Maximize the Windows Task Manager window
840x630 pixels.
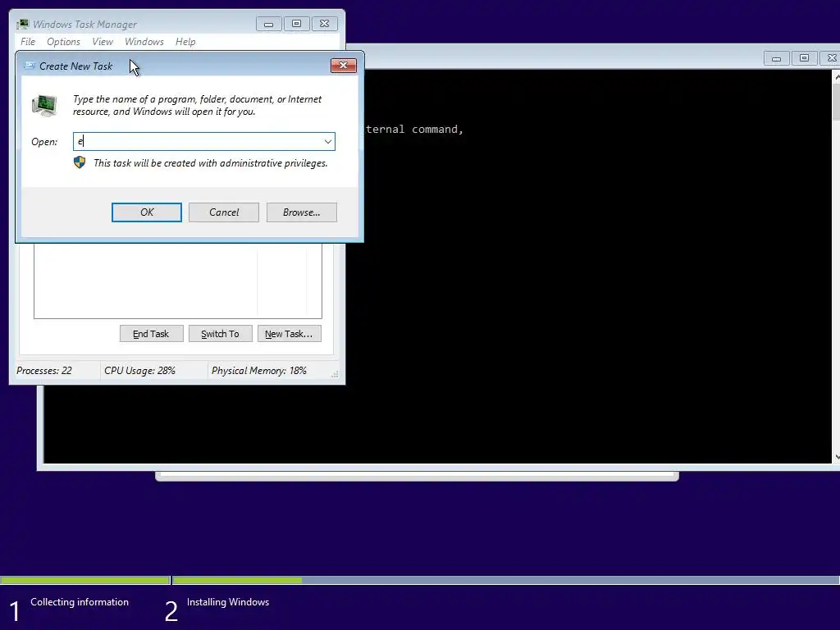click(x=296, y=24)
